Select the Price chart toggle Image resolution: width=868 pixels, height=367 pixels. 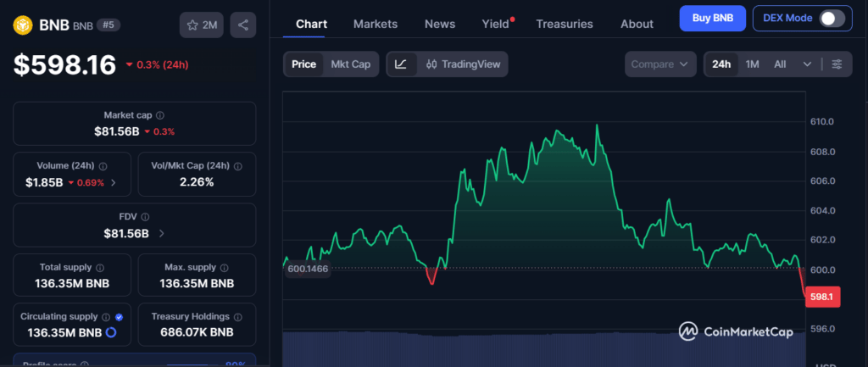[x=303, y=64]
